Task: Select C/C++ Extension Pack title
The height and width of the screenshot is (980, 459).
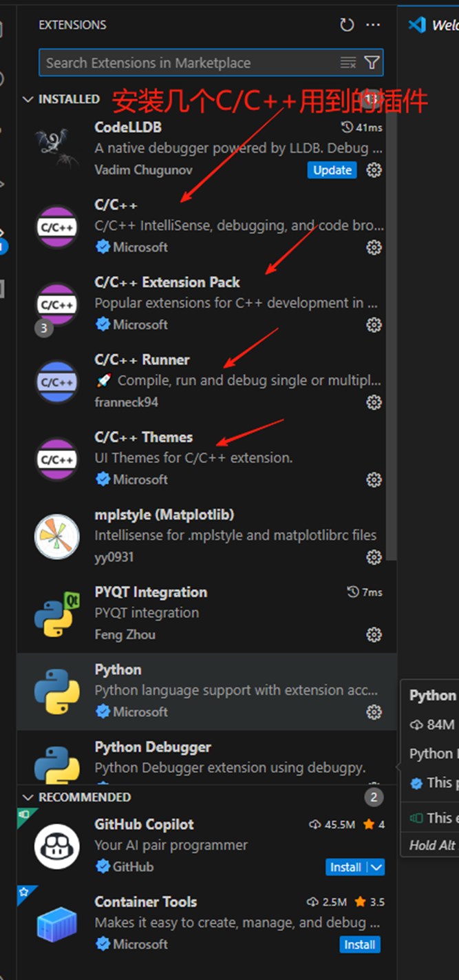Action: [167, 282]
